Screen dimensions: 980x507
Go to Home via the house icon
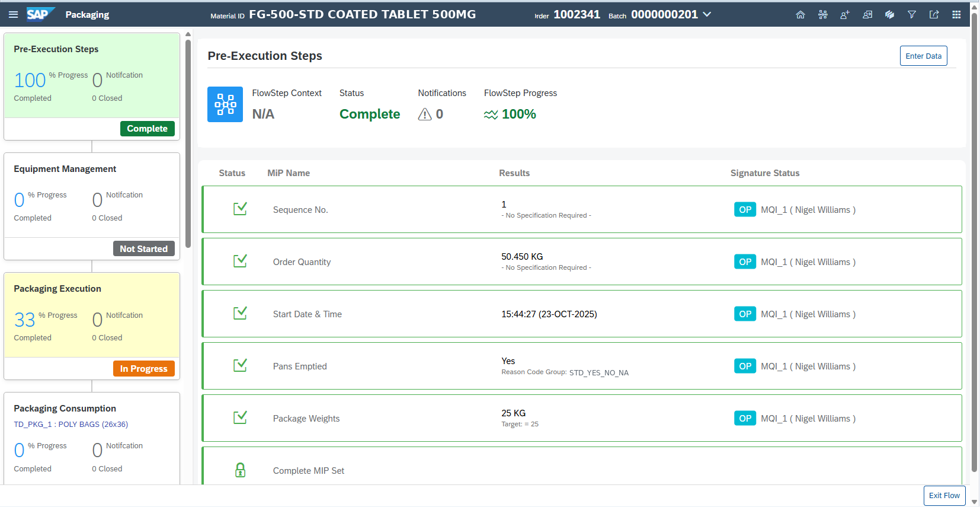(800, 15)
